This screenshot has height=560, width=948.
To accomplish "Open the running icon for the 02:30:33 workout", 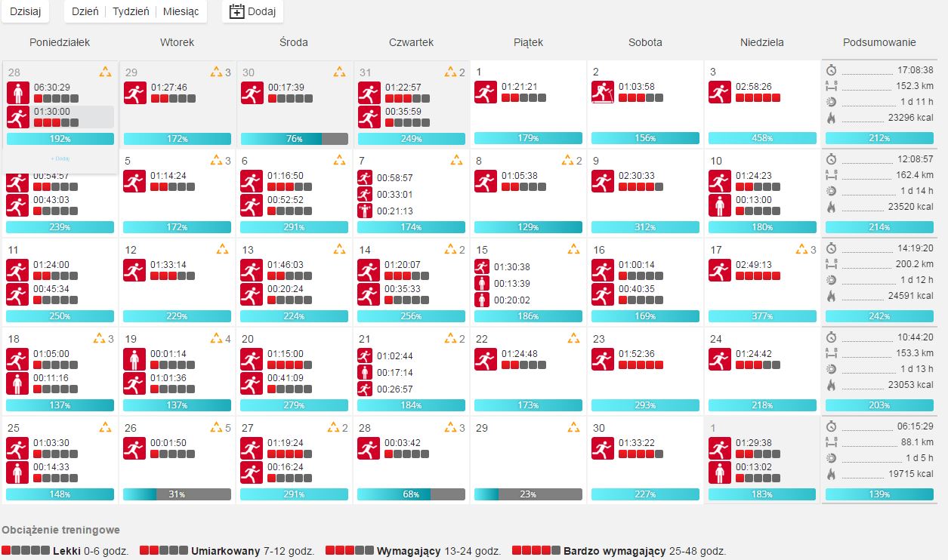I will point(603,181).
